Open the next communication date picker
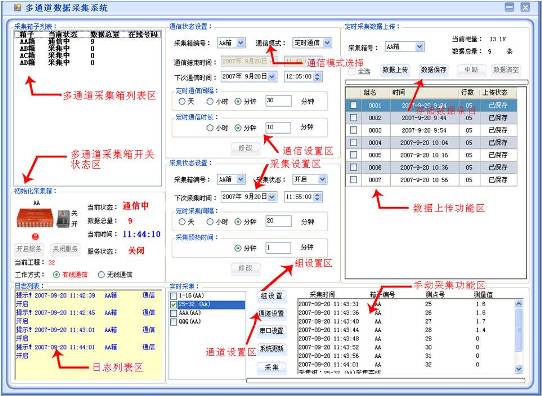Image resolution: width=542 pixels, height=396 pixels. coord(272,77)
